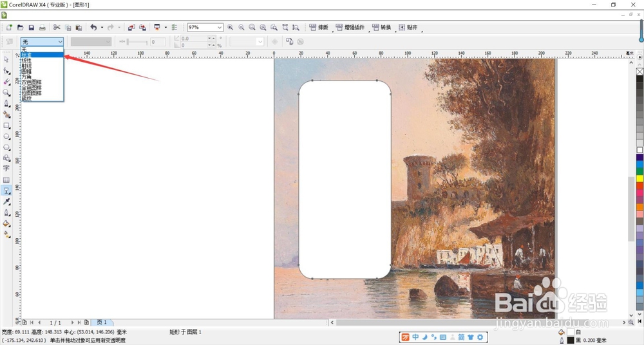Screen dimensions: 644x345
Task: Select the Interactive fill tool at toolbox bottom
Action: [6, 234]
